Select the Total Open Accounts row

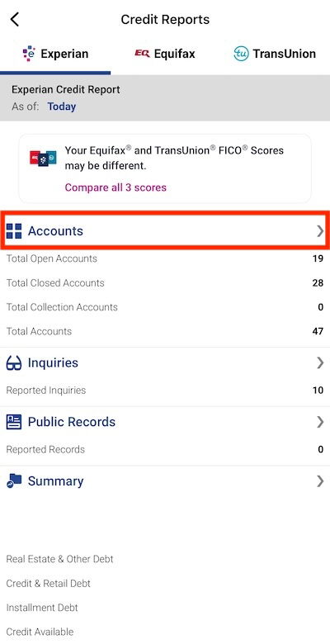click(x=165, y=258)
